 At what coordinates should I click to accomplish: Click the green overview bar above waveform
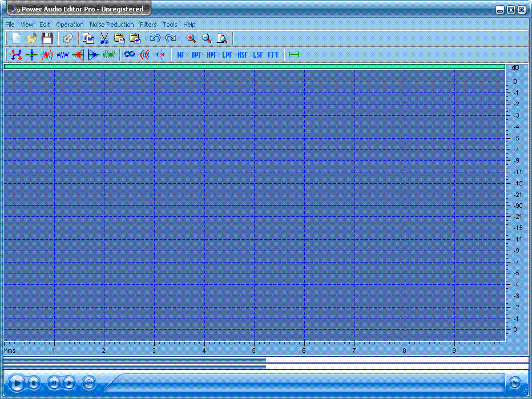[x=255, y=66]
